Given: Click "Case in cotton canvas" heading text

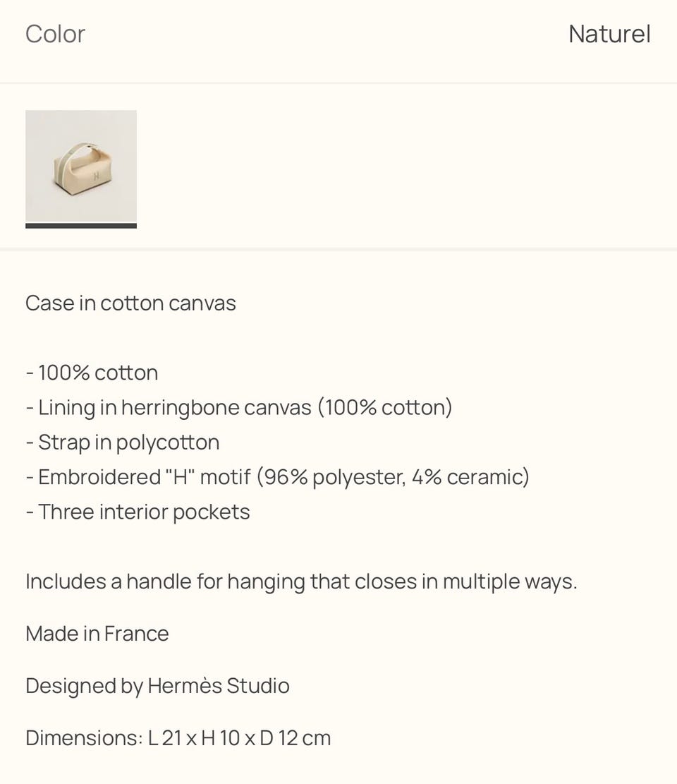Looking at the screenshot, I should (x=130, y=303).
